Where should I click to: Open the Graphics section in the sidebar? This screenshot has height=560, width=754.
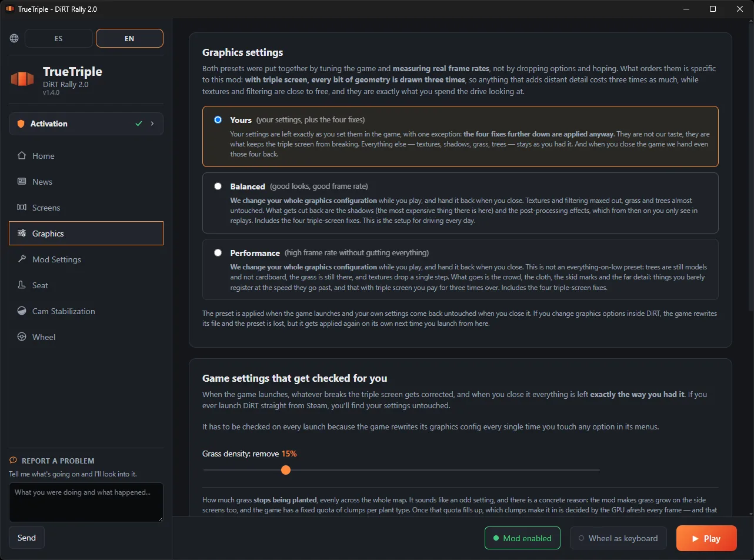point(86,234)
